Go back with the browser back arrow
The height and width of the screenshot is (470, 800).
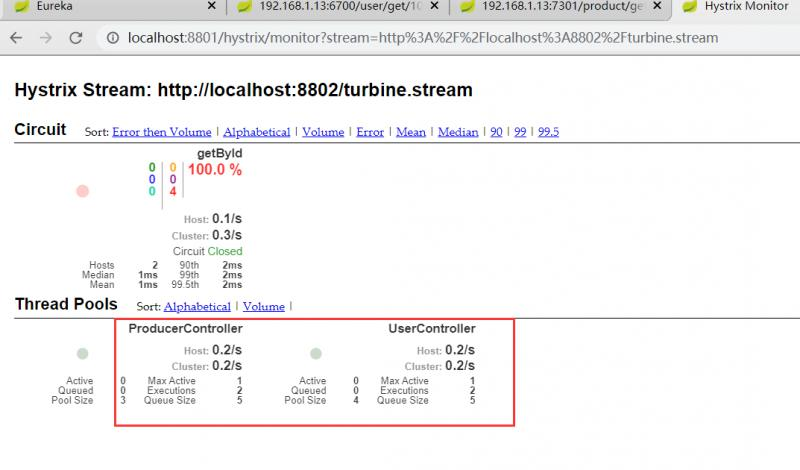[x=16, y=38]
